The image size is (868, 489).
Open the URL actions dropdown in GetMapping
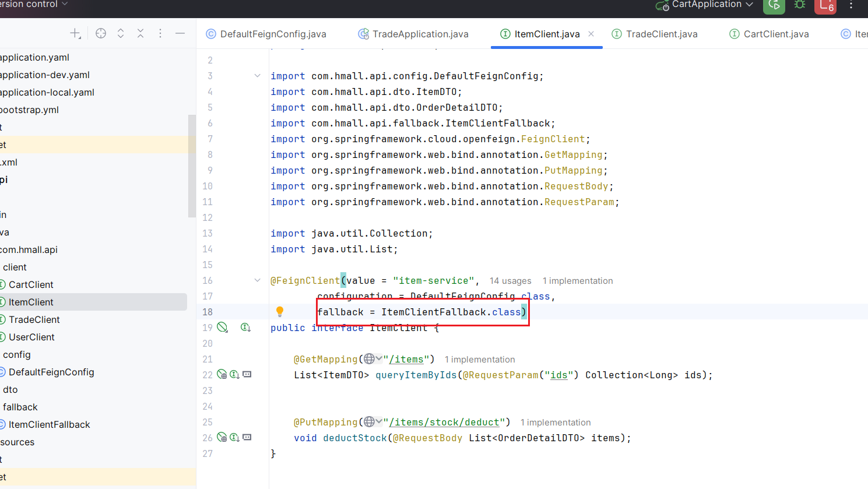pyautogui.click(x=379, y=358)
